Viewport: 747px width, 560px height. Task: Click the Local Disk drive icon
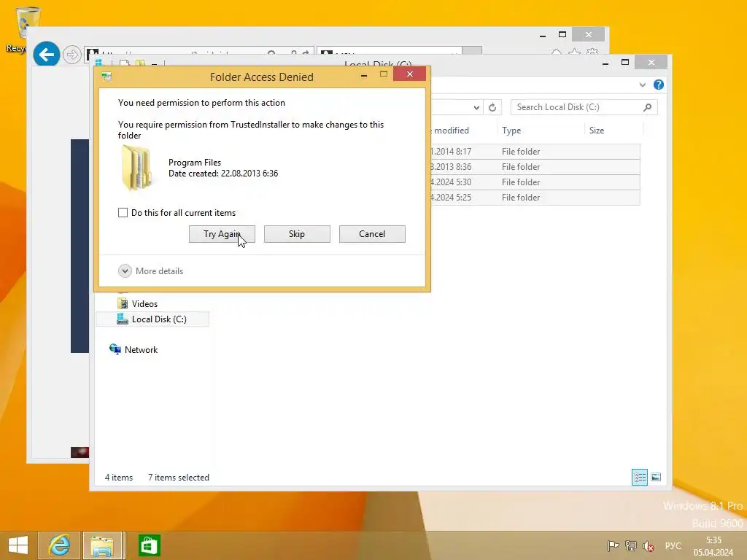click(x=123, y=319)
